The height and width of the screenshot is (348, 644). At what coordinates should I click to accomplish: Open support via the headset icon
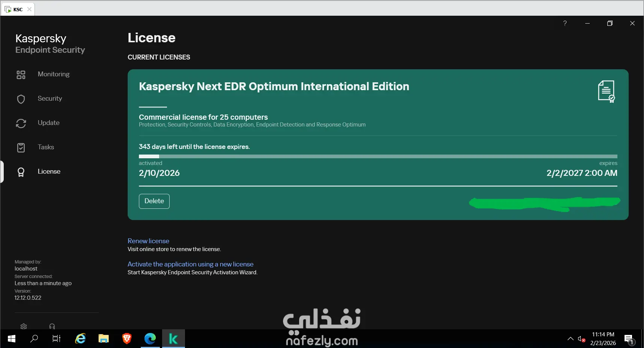(52, 326)
